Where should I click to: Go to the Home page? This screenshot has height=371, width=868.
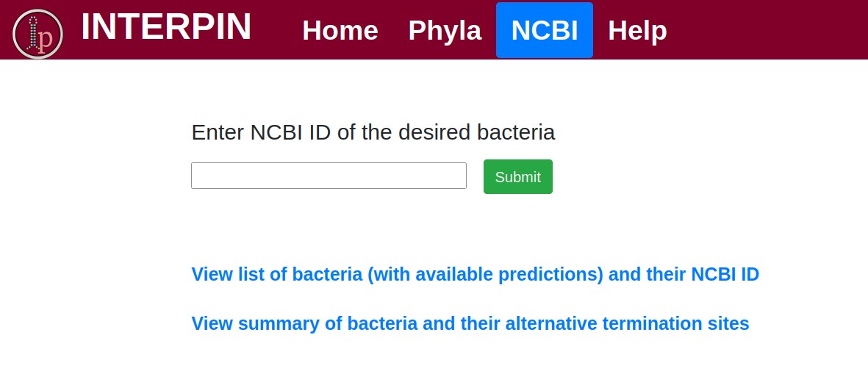340,30
